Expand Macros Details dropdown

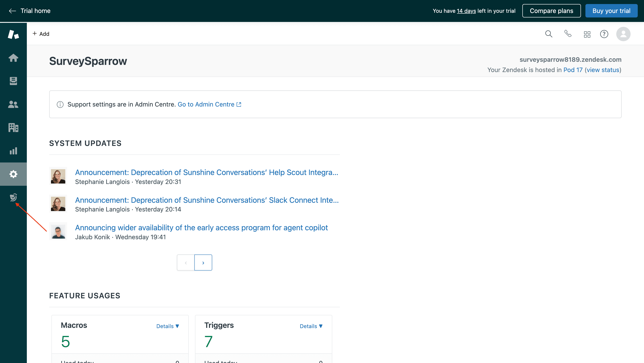(x=167, y=326)
